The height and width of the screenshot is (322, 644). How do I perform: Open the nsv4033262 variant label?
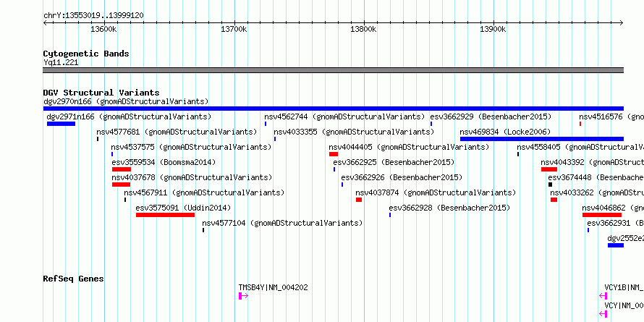coord(597,192)
